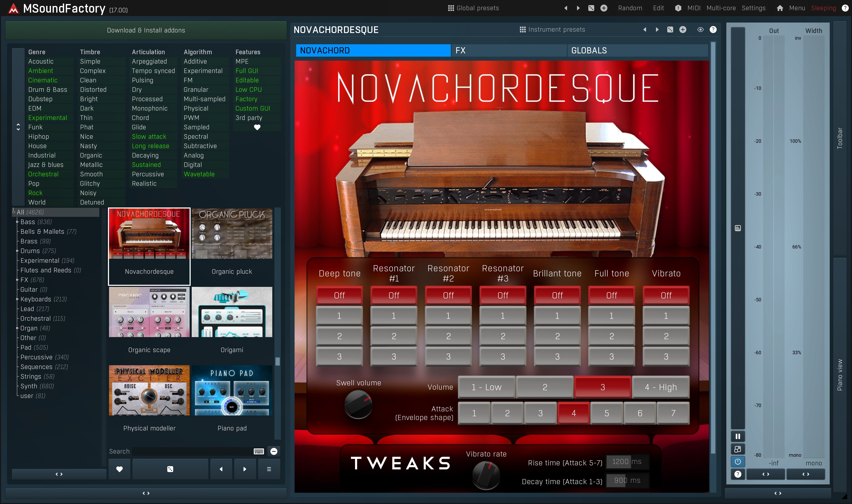Open the instrument help question-mark icon
Screen dimensions: 852x504
coord(713,30)
